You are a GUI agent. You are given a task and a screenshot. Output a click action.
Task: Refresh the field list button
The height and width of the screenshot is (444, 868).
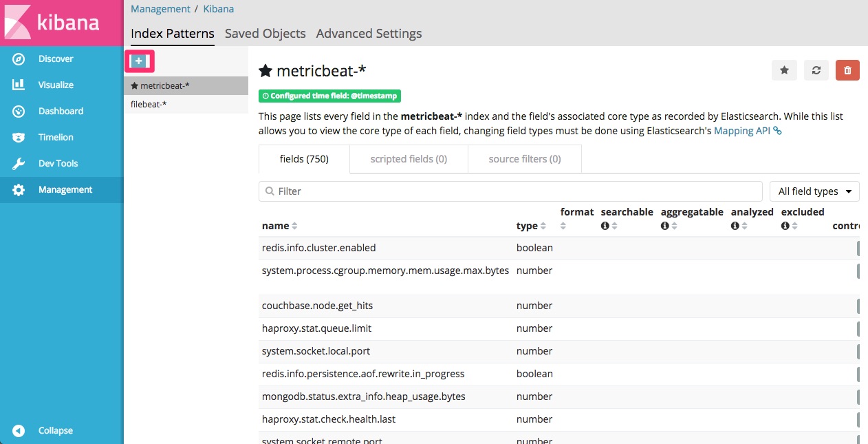(816, 70)
